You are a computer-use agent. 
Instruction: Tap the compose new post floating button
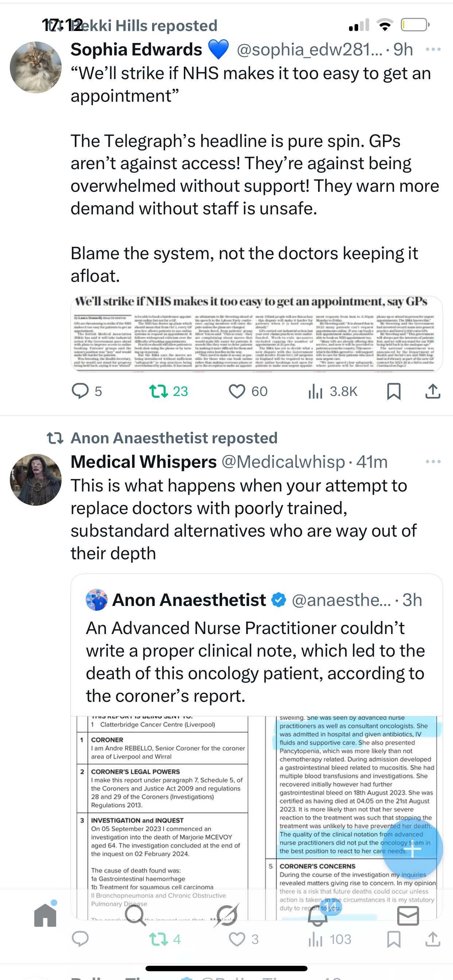412,848
